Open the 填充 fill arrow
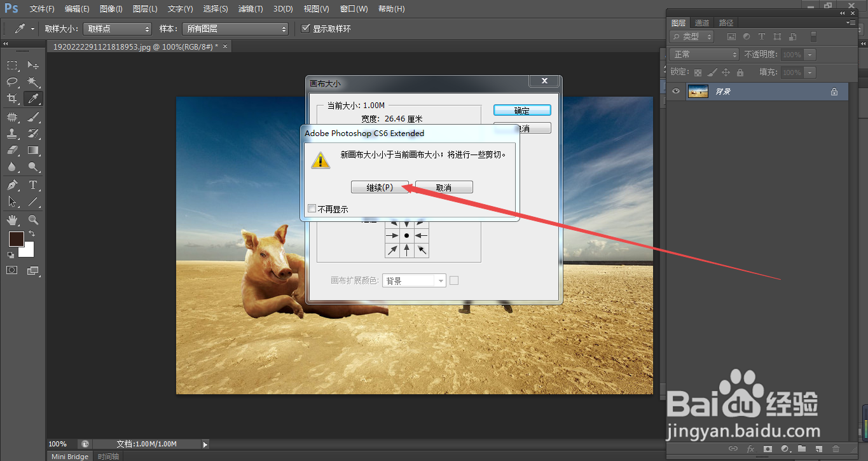Screen dimensions: 868x461 pos(810,72)
